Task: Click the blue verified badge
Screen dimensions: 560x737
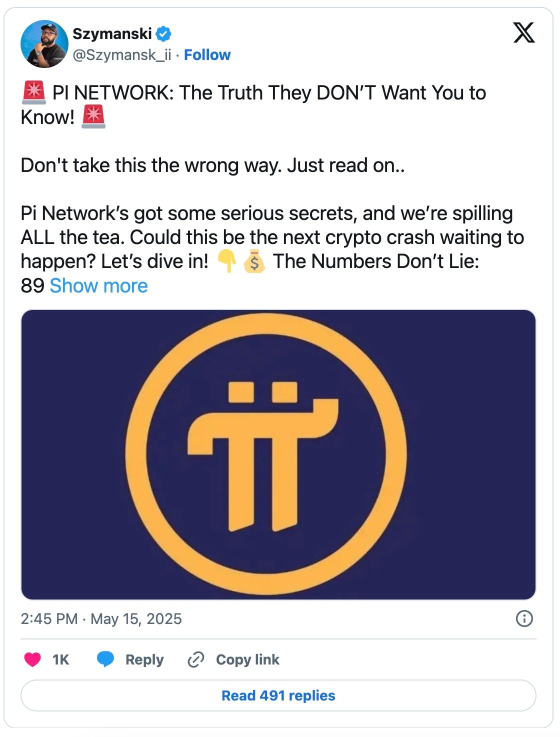Action: click(x=163, y=34)
